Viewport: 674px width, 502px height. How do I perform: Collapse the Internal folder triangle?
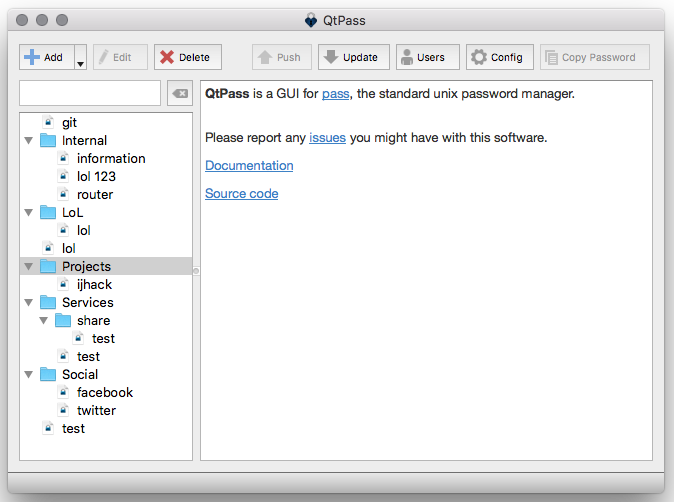29,141
